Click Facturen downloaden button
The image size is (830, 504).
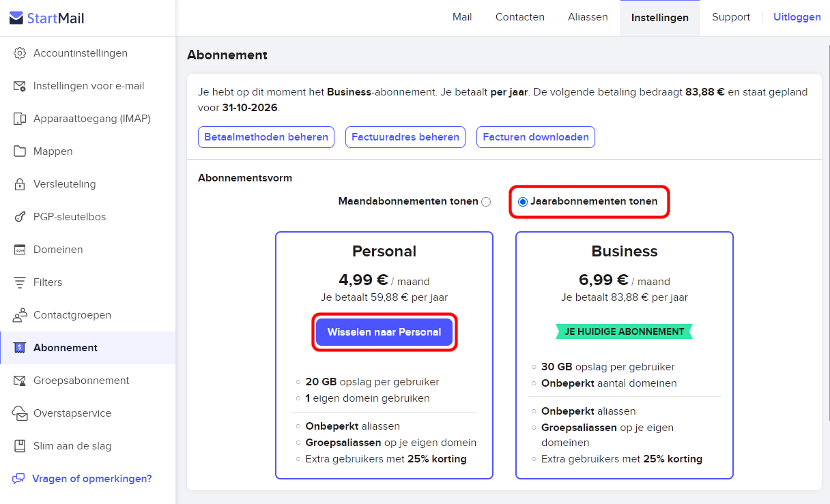[536, 137]
